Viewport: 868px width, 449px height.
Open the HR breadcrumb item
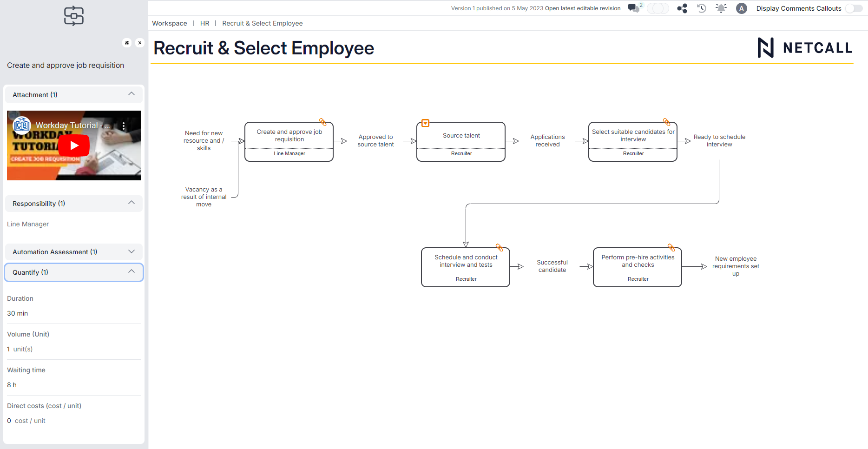pos(204,23)
